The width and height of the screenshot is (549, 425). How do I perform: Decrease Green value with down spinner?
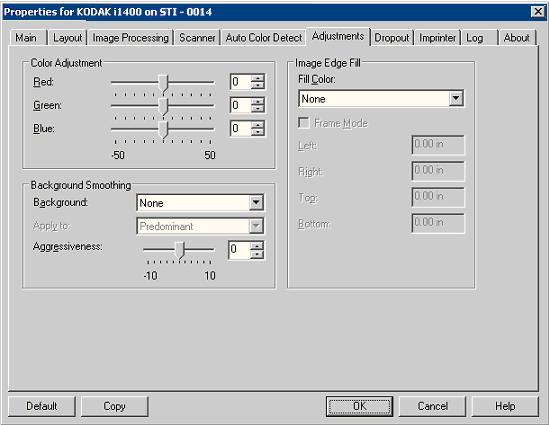tap(258, 109)
